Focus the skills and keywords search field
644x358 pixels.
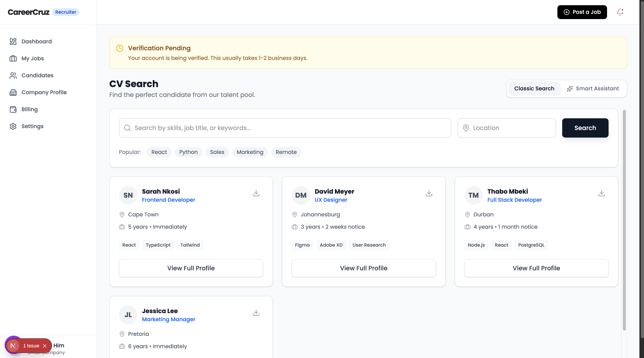[x=285, y=128]
